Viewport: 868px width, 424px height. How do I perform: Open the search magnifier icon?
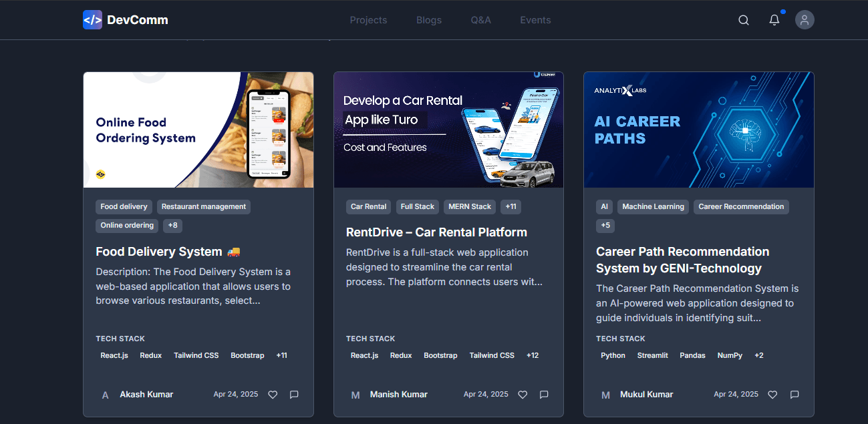coord(744,20)
